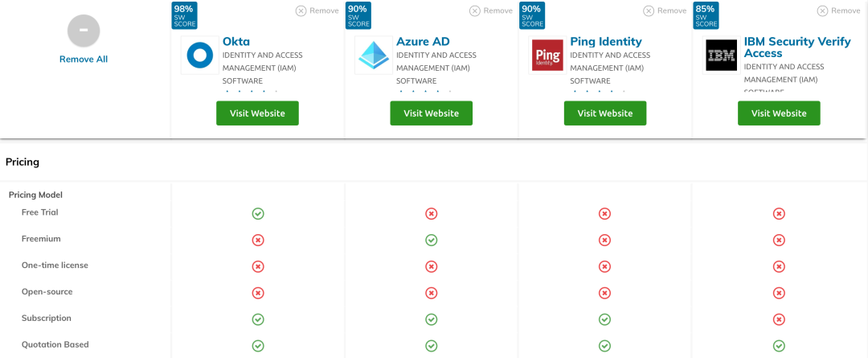
Task: Click the gray minus circle above Remove All
Action: tap(84, 31)
